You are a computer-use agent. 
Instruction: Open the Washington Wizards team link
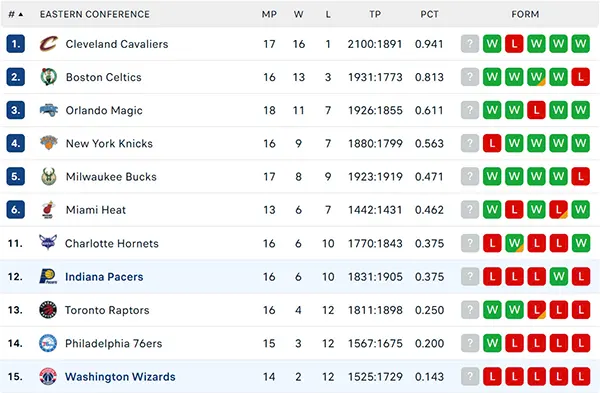[x=120, y=377]
